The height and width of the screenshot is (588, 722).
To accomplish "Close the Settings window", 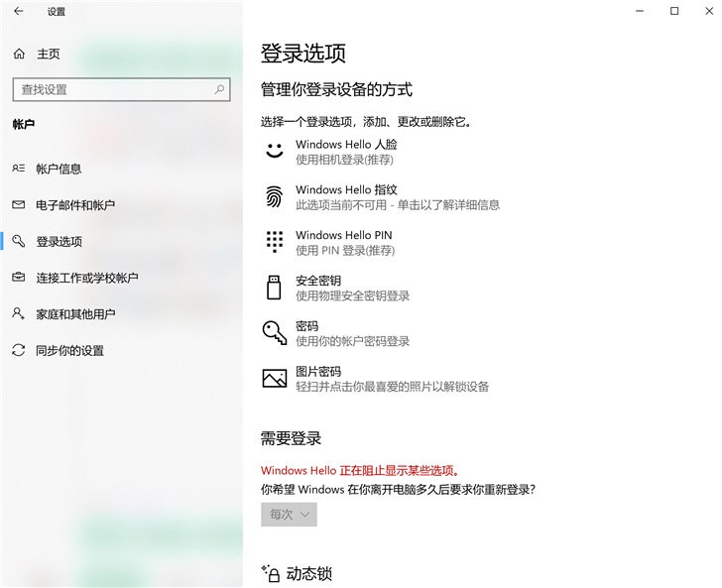I will point(709,11).
